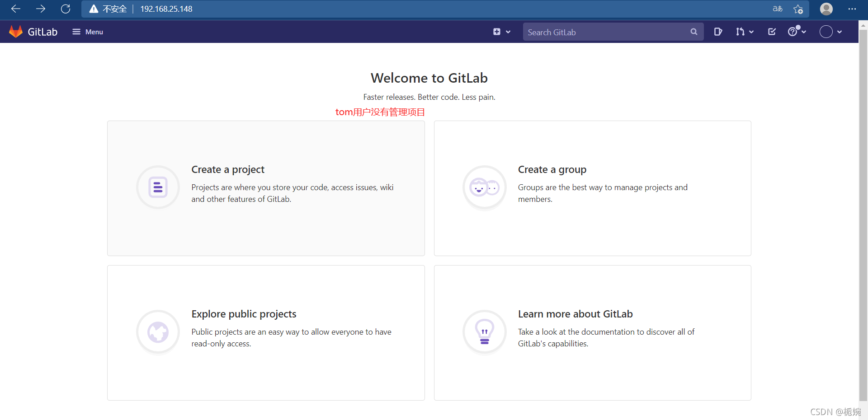Viewport: 868px width, 420px height.
Task: Open the Issues icon in navbar
Action: (x=718, y=32)
